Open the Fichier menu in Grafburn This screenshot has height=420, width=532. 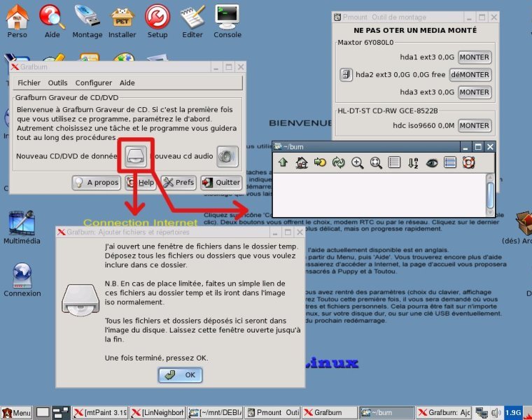coord(29,83)
